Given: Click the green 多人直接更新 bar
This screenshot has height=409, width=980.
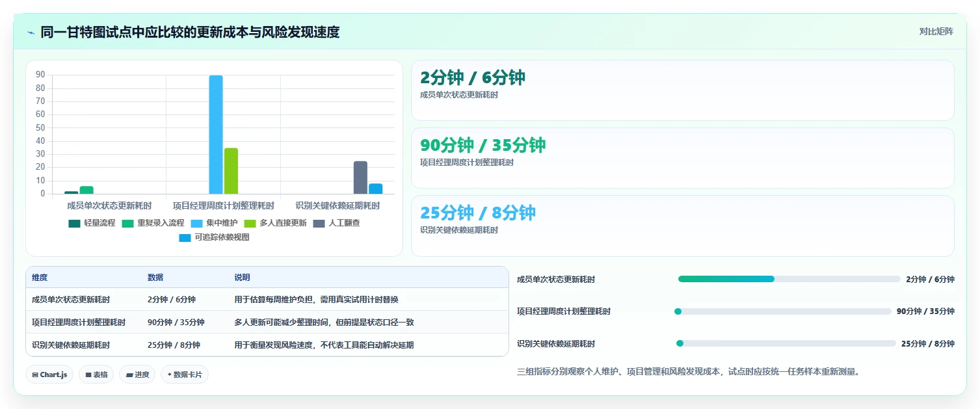Looking at the screenshot, I should pyautogui.click(x=231, y=171).
